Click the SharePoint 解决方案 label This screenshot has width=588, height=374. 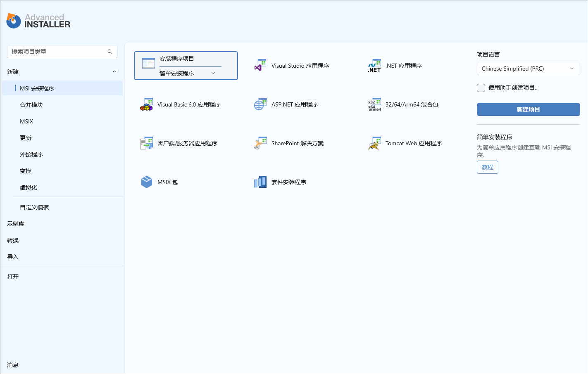(298, 143)
